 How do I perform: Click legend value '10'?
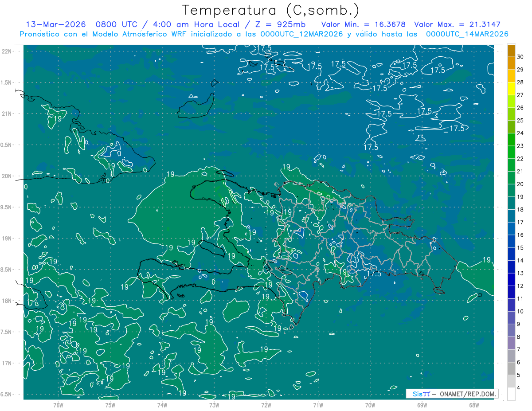520,312
